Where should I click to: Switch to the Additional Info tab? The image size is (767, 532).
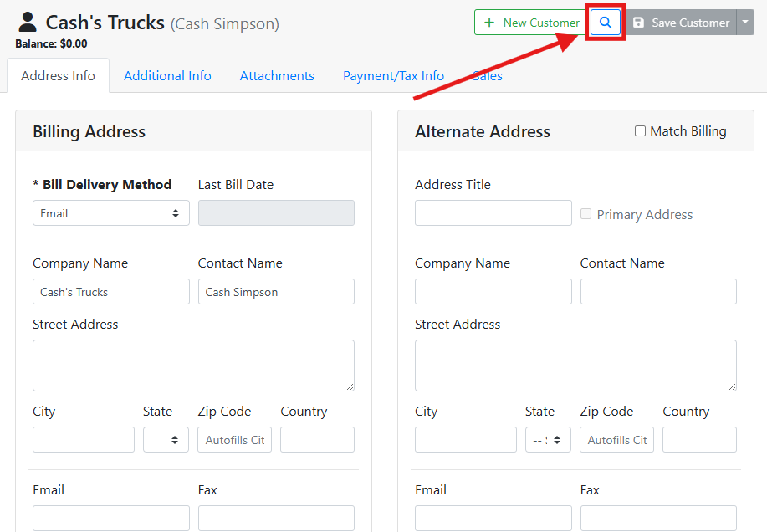[167, 76]
